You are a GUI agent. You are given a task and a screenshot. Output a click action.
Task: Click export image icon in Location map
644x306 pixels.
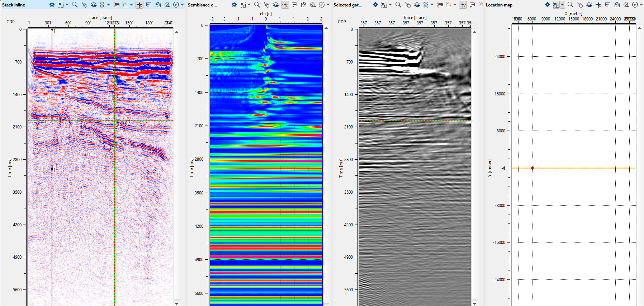pyautogui.click(x=617, y=5)
